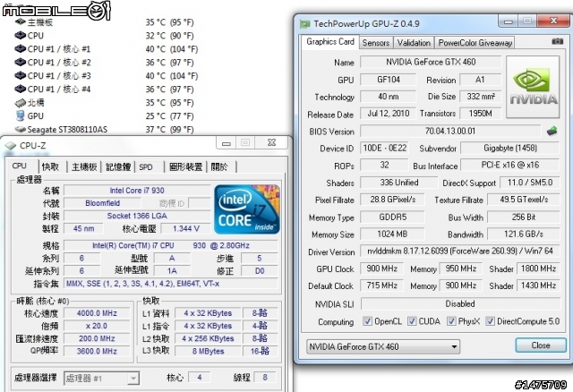
Task: Click the Intel Core i7 930 name field
Action: tap(137, 191)
